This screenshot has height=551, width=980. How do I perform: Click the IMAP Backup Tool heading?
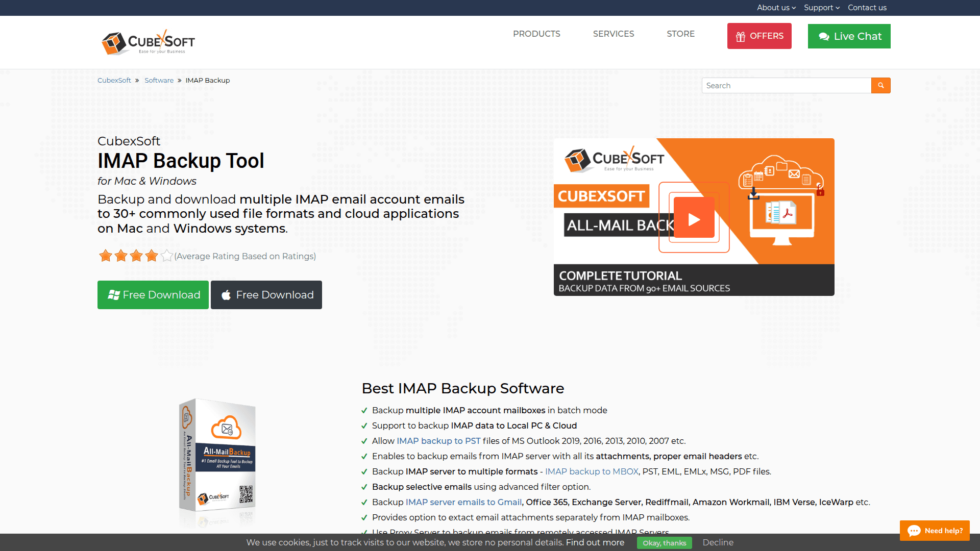tap(181, 161)
